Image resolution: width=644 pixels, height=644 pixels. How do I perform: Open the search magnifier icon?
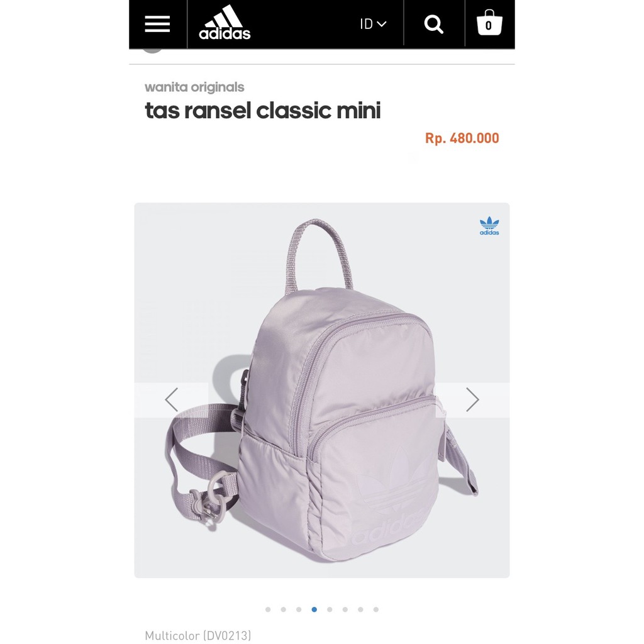(x=434, y=25)
